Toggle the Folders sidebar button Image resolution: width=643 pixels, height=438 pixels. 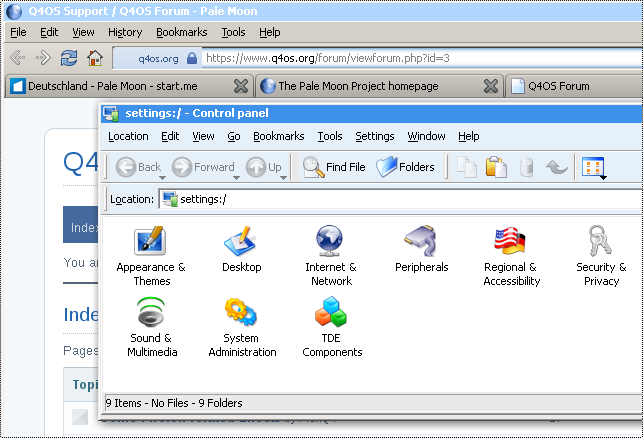tap(405, 167)
